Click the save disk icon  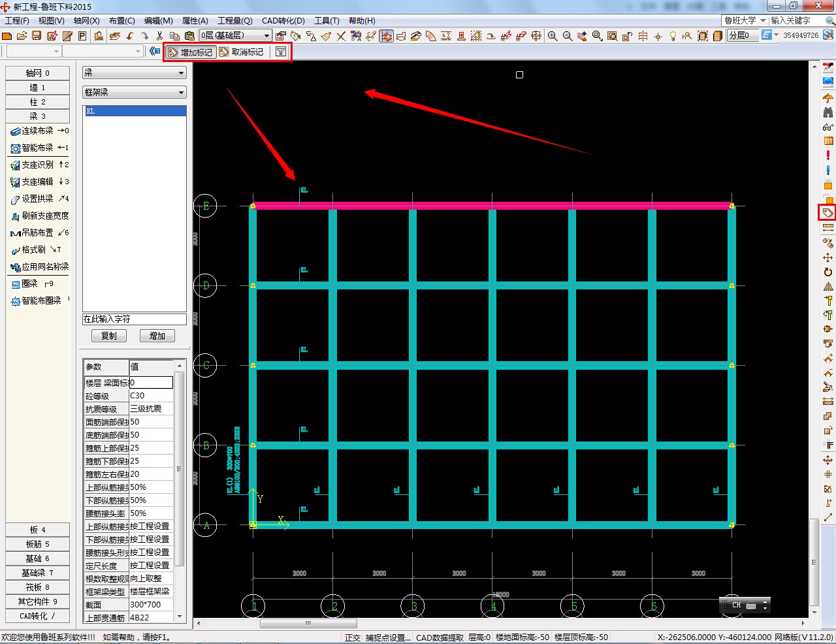pos(37,36)
